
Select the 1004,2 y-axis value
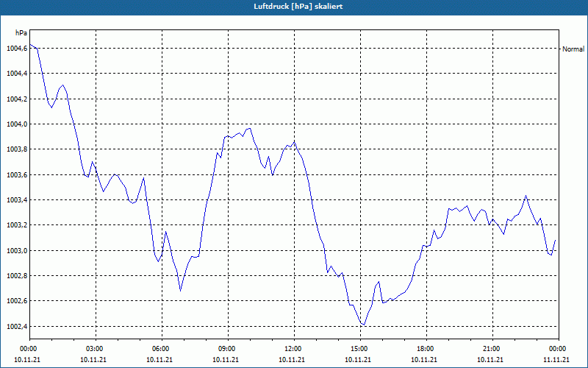point(17,99)
